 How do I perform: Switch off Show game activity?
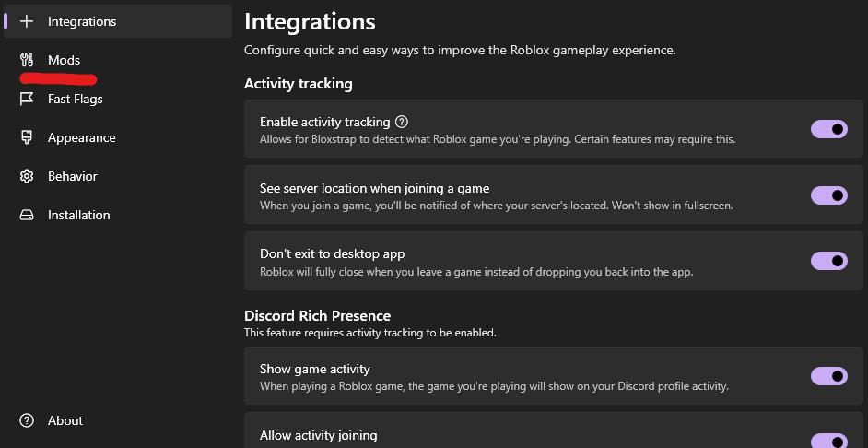pos(828,376)
